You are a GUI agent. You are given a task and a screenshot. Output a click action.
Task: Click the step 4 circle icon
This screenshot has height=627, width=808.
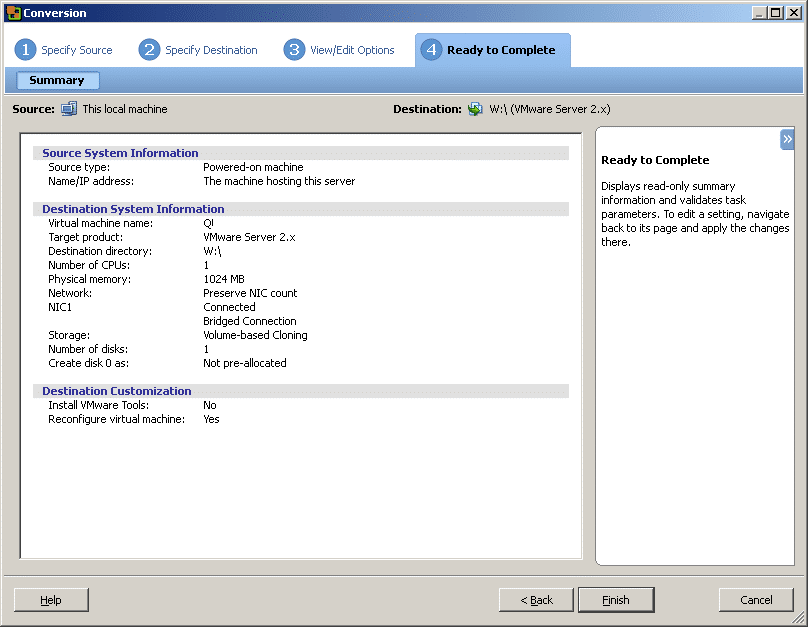pyautogui.click(x=431, y=50)
